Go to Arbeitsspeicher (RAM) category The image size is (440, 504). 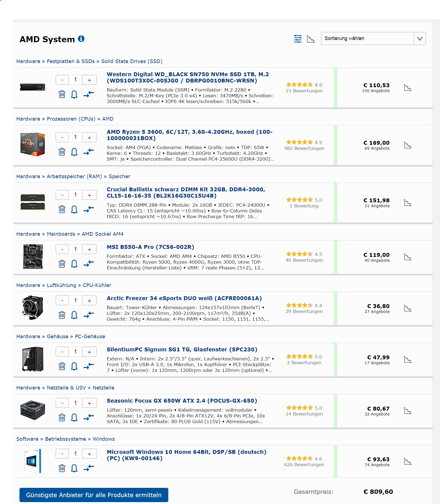74,176
